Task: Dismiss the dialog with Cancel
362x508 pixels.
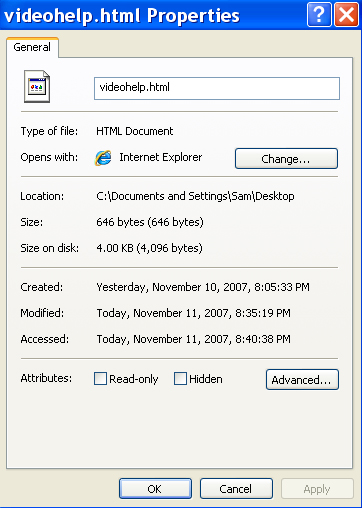Action: pyautogui.click(x=236, y=489)
